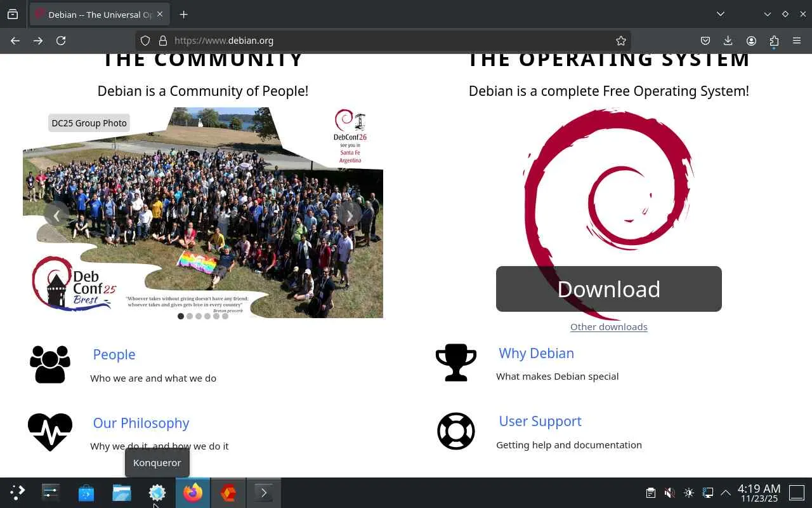Open the Firefox downloads panel
This screenshot has width=812, height=508.
tap(728, 41)
